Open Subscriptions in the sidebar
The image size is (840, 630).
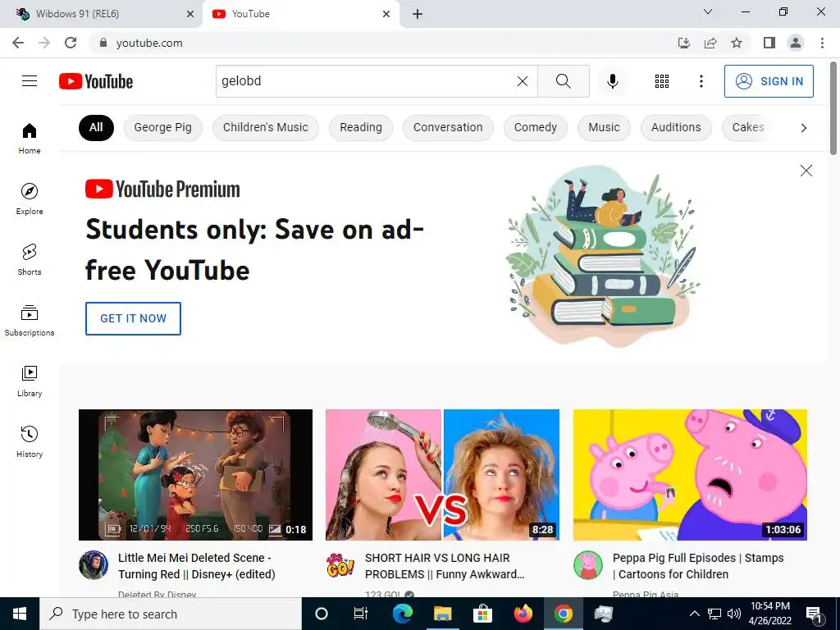[x=30, y=320]
